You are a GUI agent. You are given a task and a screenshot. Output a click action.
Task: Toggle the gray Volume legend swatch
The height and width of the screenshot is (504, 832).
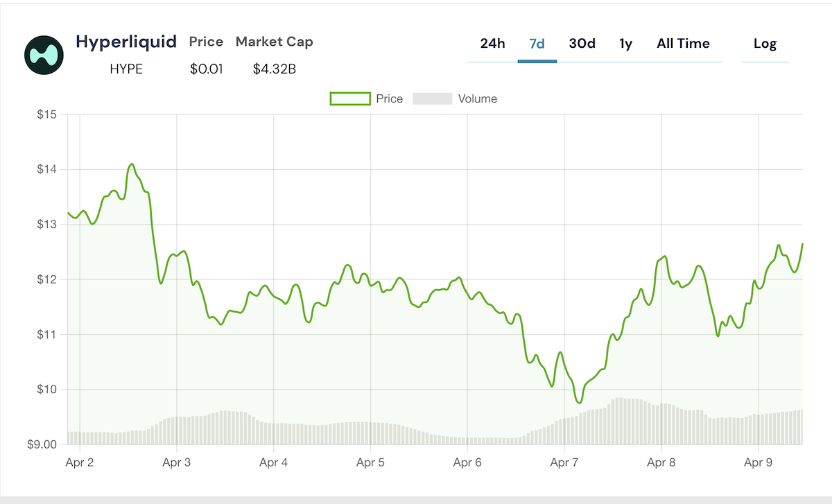[433, 99]
